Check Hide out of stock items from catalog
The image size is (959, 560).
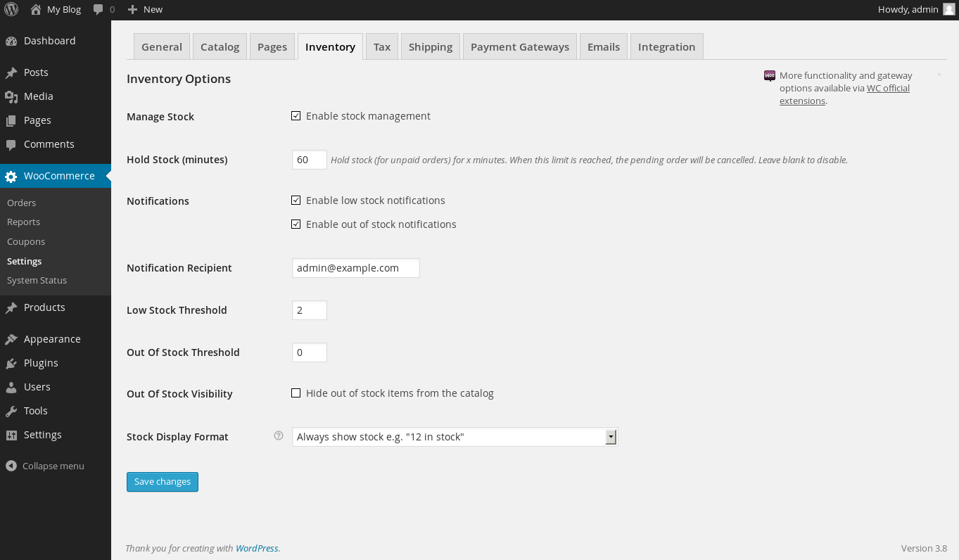(296, 393)
